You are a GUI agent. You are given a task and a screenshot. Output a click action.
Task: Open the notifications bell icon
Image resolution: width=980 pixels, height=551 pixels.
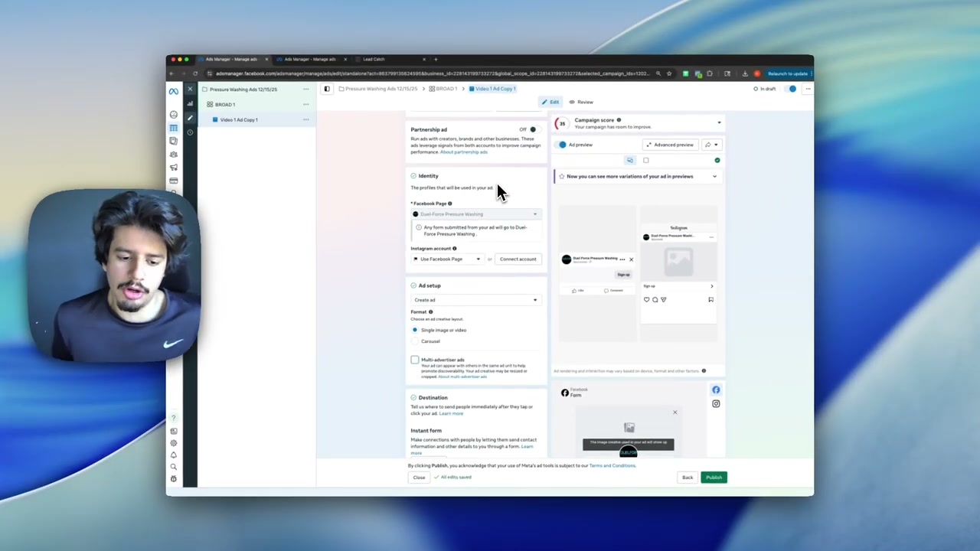(x=174, y=455)
